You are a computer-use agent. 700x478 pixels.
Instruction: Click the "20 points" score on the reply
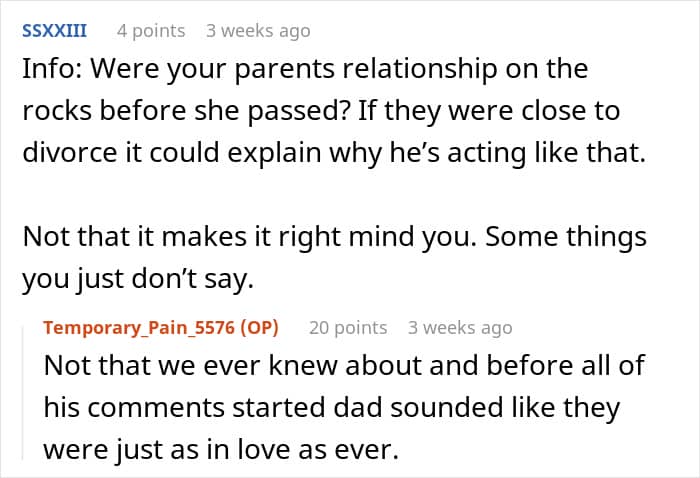point(348,328)
